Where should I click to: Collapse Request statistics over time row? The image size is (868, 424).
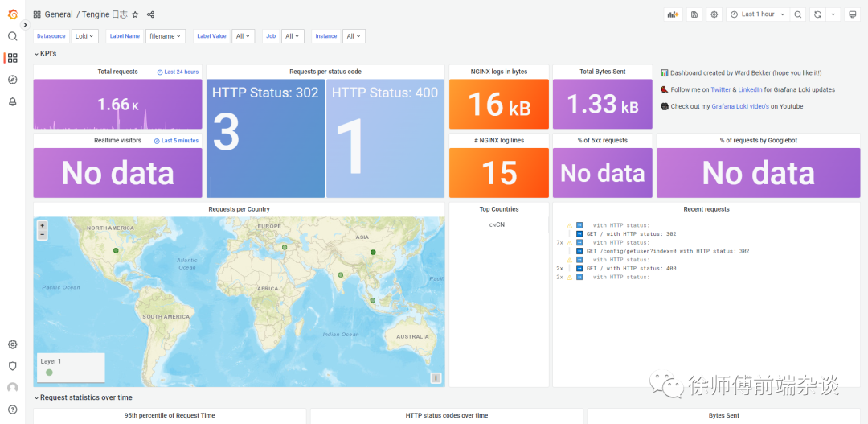coord(83,397)
